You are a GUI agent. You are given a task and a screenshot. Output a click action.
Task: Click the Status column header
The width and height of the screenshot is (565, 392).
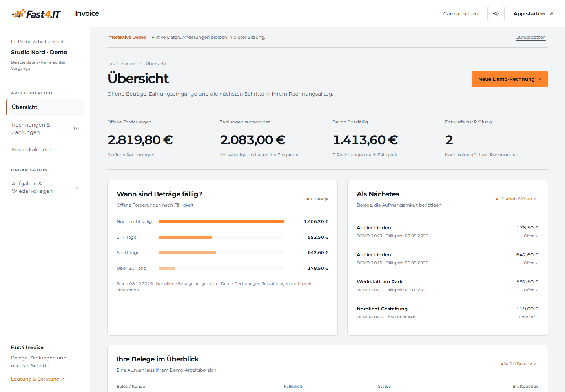[x=384, y=387]
